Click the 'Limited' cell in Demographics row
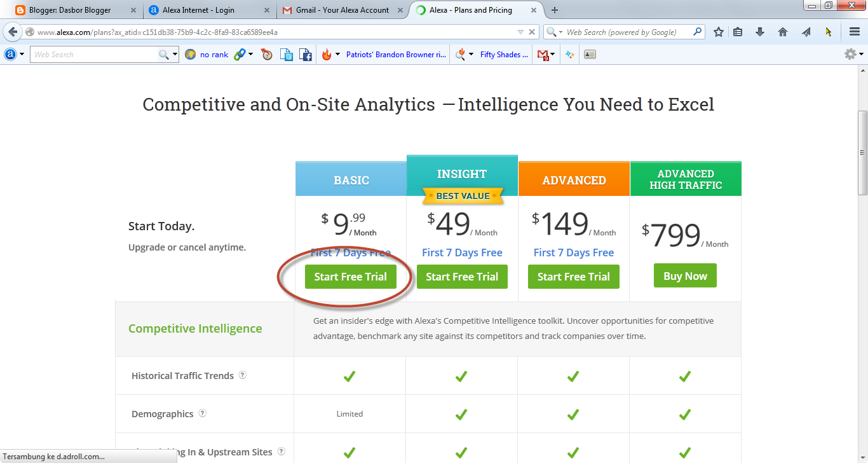868x463 pixels. pyautogui.click(x=349, y=414)
